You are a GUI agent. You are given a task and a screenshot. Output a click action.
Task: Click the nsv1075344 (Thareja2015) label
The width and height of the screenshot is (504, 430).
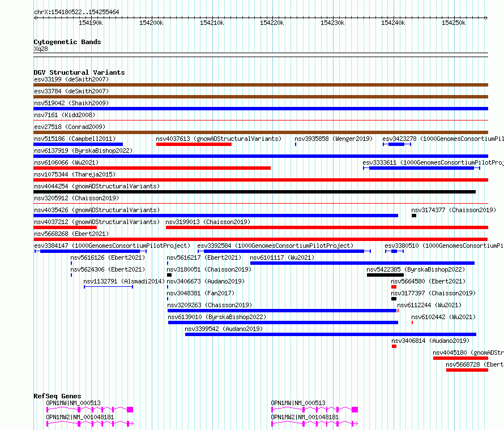click(x=75, y=174)
